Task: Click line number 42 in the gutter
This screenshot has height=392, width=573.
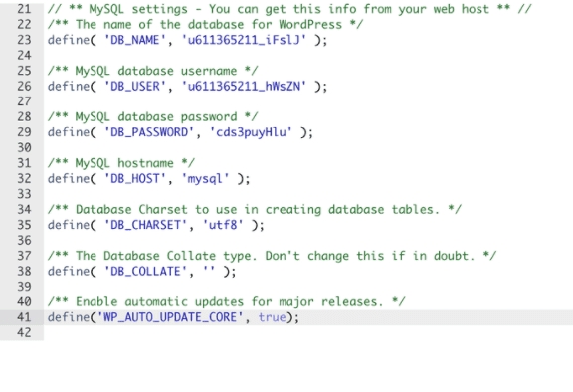Action: tap(24, 332)
